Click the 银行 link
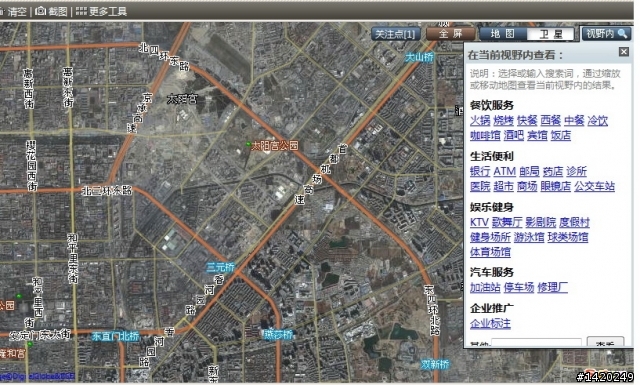 [480, 171]
